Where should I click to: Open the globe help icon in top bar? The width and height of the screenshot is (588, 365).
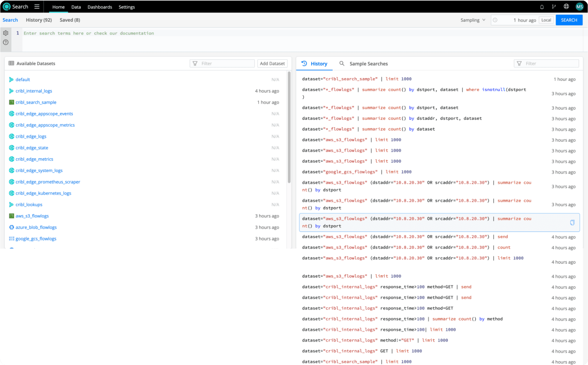(x=566, y=6)
